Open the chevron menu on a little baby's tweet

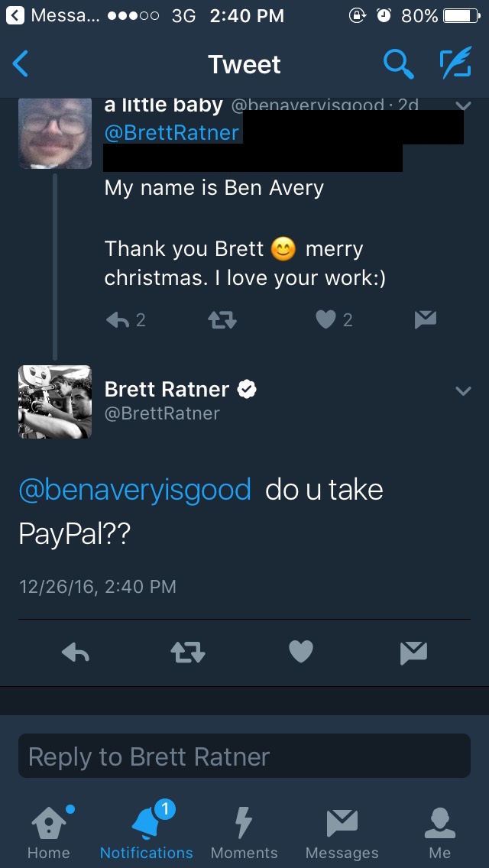463,105
